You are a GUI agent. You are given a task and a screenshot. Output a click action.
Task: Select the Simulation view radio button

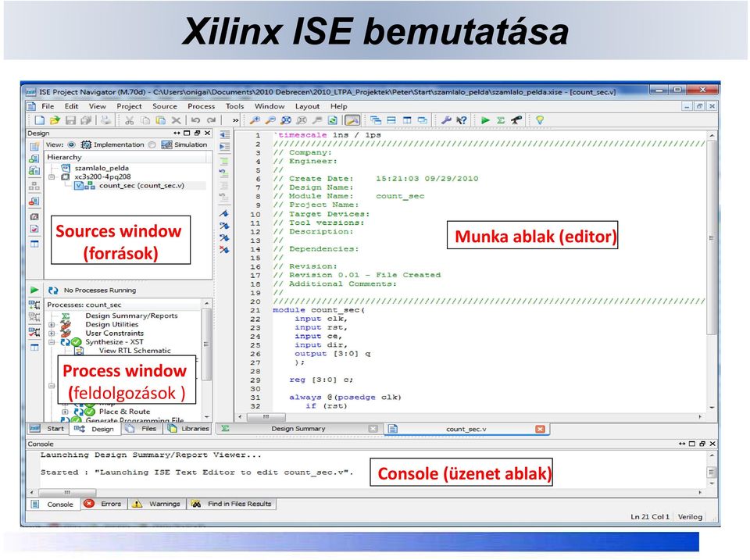(152, 144)
